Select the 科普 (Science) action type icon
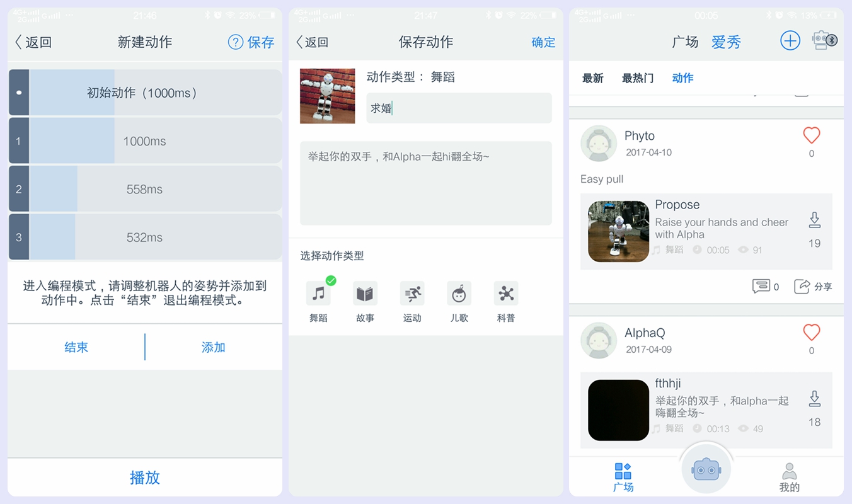Viewport: 852px width, 504px height. 505,294
